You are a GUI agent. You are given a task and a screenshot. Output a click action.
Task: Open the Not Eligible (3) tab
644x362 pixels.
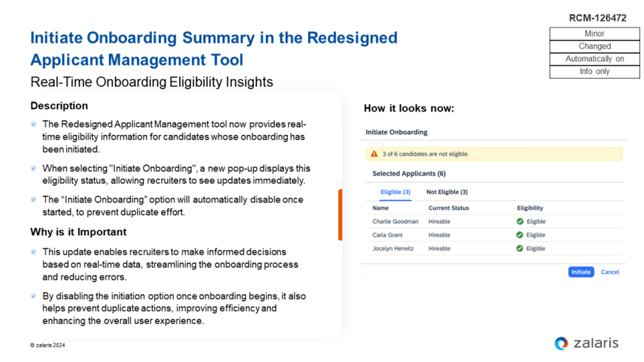pos(447,192)
